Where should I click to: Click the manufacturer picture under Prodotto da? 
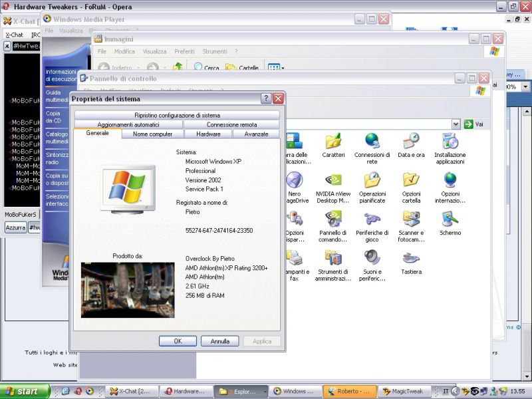click(x=128, y=290)
